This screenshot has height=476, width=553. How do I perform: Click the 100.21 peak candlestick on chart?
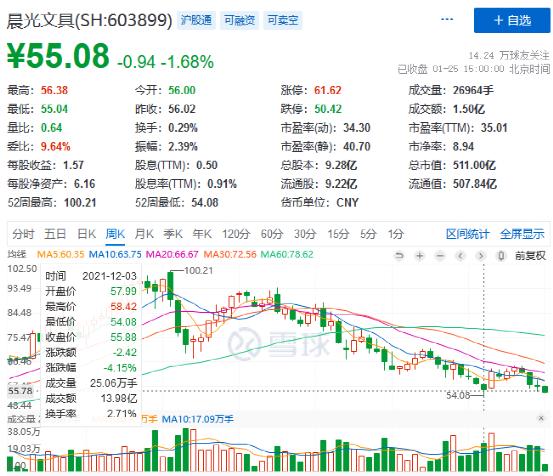point(170,286)
